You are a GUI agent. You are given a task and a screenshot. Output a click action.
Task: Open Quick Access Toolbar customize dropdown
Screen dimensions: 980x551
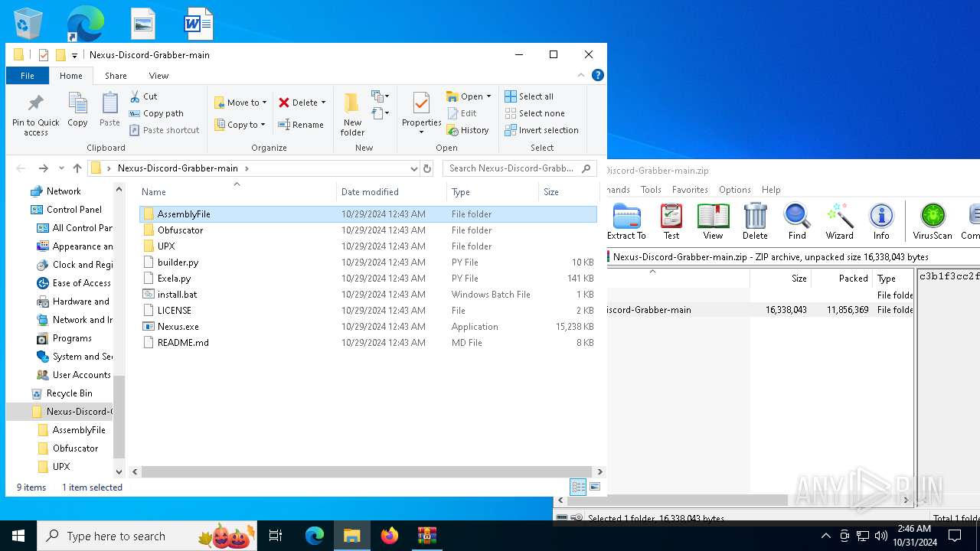74,55
